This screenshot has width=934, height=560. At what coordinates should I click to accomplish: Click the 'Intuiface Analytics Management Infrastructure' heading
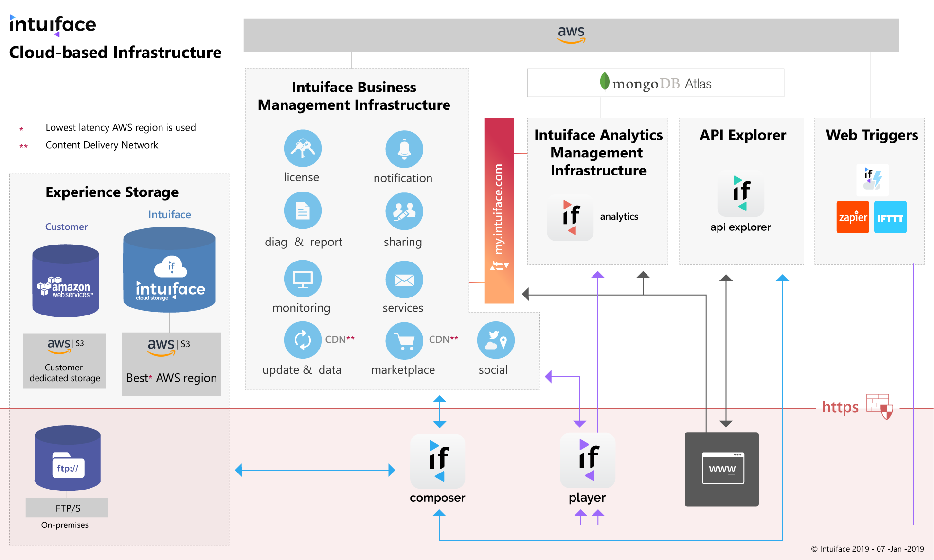[598, 152]
